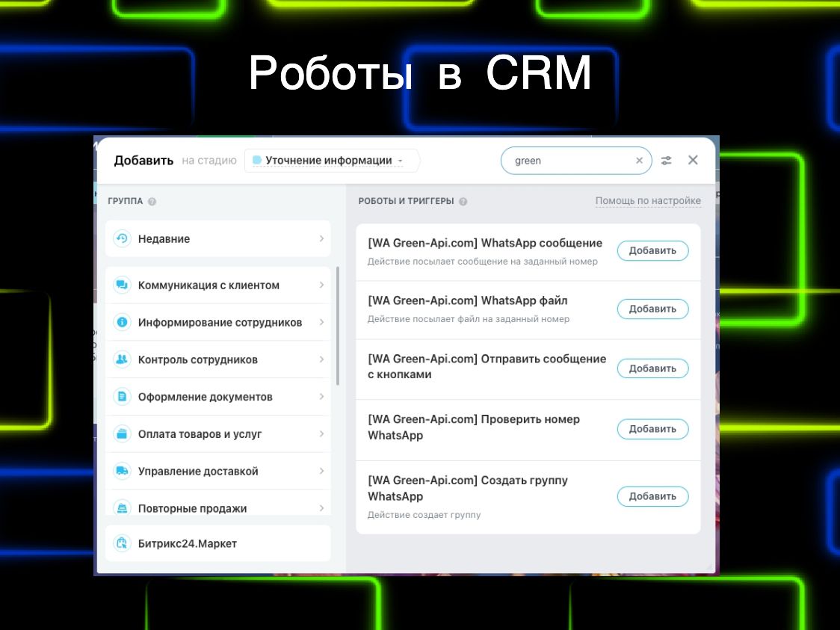This screenshot has width=840, height=630.
Task: Click the Битрикс24.Маркет bag icon
Action: point(122,543)
